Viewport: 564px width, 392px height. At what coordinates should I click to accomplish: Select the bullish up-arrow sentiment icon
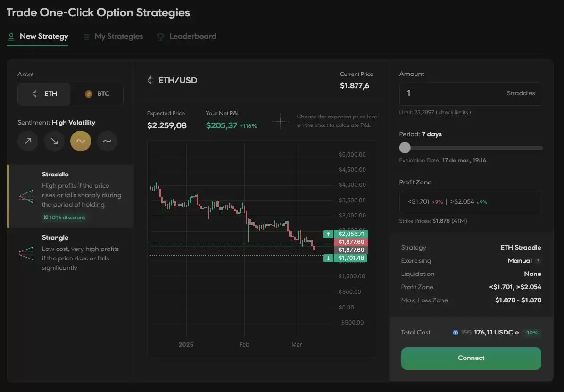tap(28, 141)
